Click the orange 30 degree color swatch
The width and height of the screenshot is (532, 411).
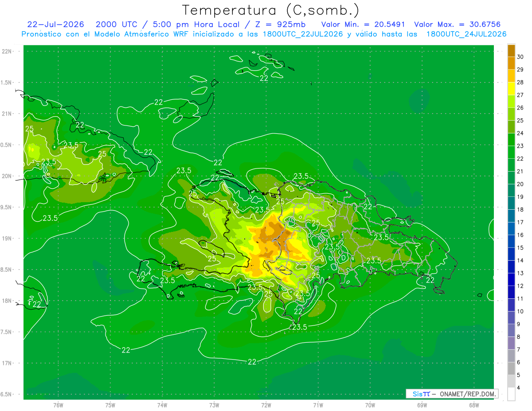(x=511, y=51)
